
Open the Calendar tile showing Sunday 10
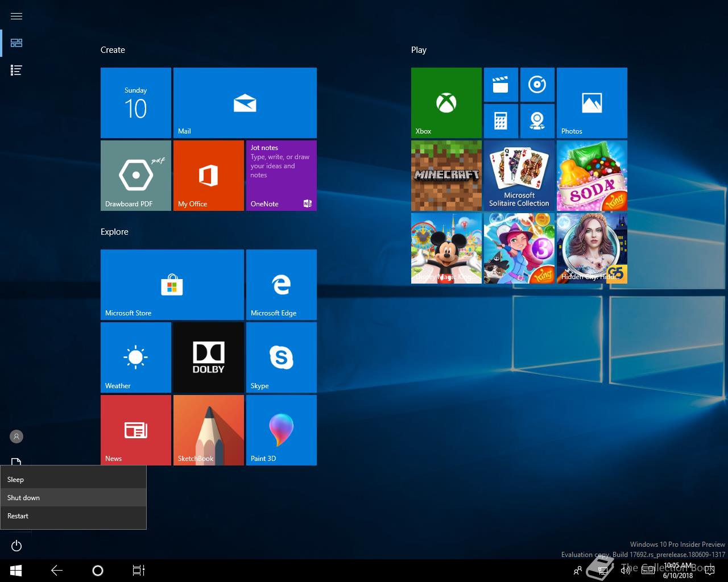(136, 103)
